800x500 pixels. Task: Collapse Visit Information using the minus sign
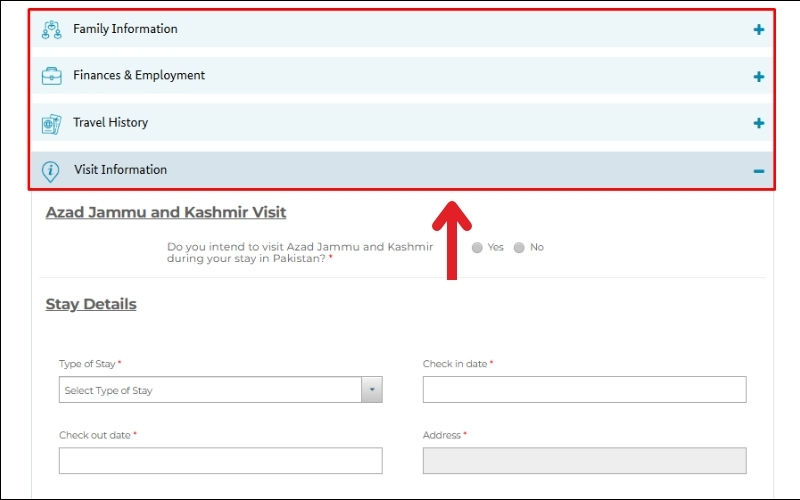coord(759,171)
